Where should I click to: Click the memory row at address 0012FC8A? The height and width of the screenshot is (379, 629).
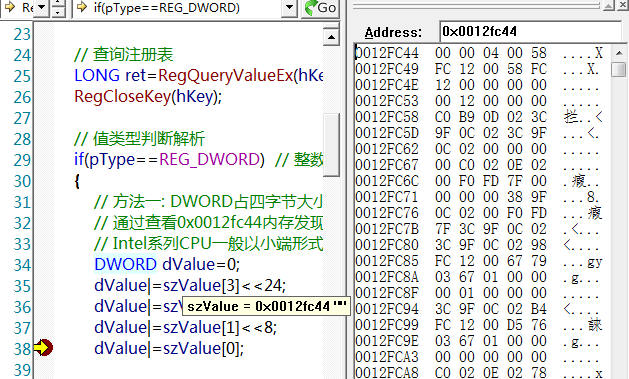tap(479, 277)
